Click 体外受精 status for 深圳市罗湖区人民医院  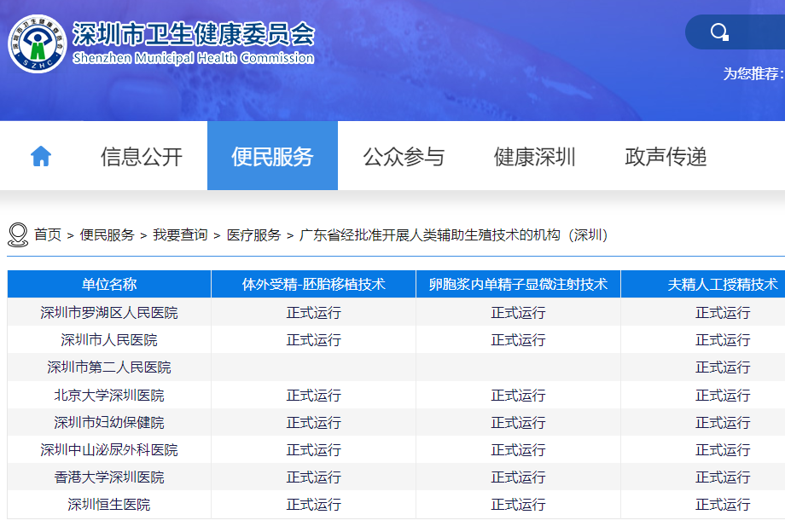tap(313, 313)
